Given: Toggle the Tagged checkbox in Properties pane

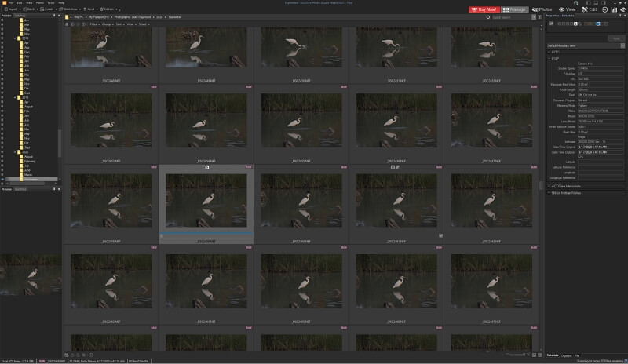Looking at the screenshot, I should pos(552,24).
